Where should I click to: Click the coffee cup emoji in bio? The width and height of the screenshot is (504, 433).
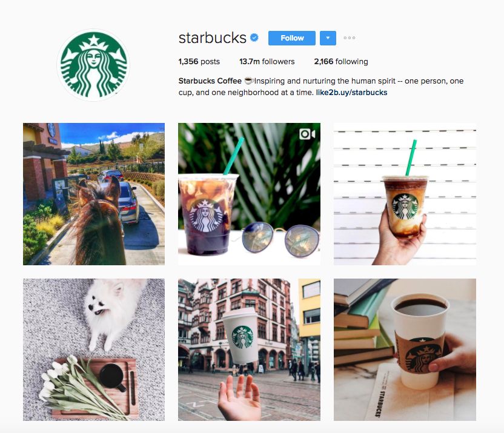click(249, 81)
